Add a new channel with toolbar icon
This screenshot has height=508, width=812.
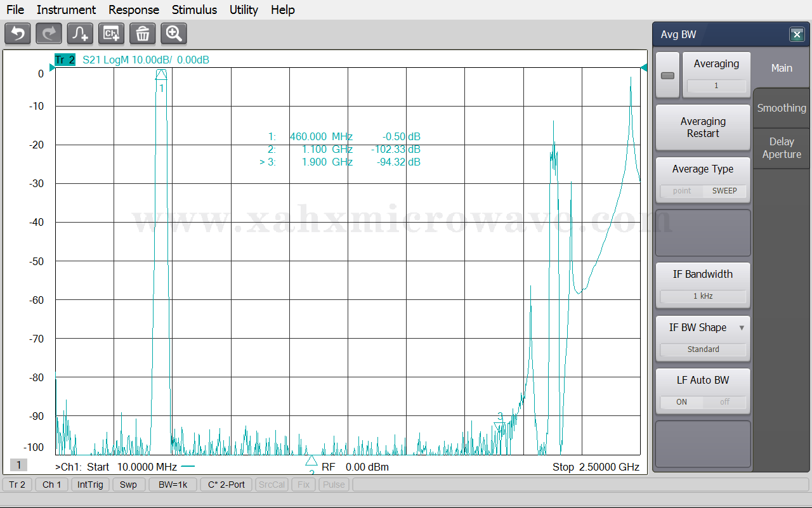111,34
